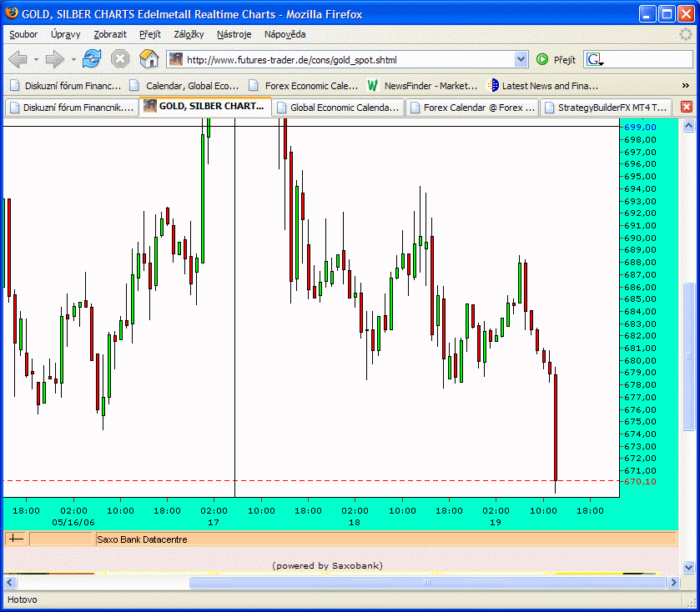700x612 pixels.
Task: Click the Firefox logo in title bar
Action: 12,13
